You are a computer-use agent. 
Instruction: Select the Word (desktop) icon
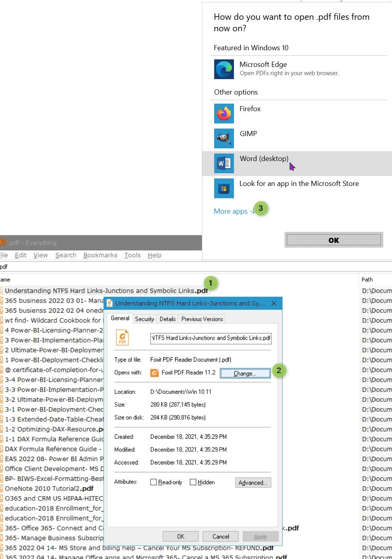[x=224, y=163]
